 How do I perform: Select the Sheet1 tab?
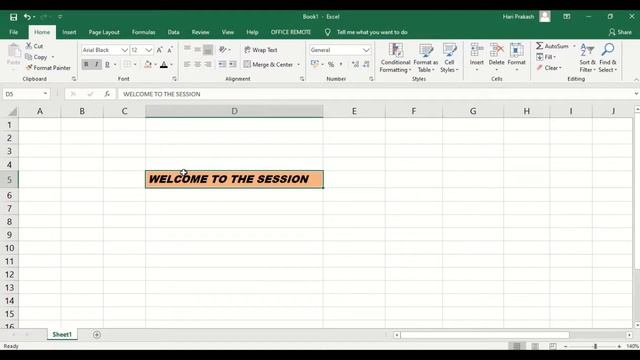pos(62,335)
